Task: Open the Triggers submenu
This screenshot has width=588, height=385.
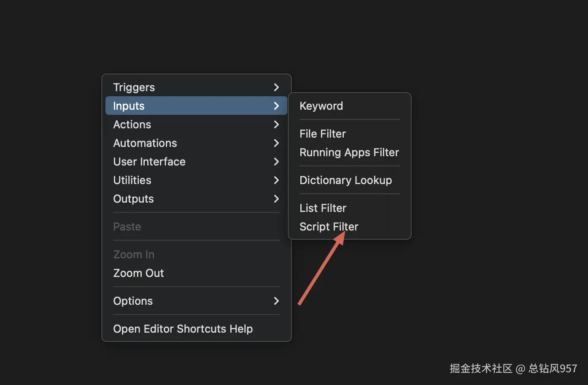Action: (x=134, y=87)
